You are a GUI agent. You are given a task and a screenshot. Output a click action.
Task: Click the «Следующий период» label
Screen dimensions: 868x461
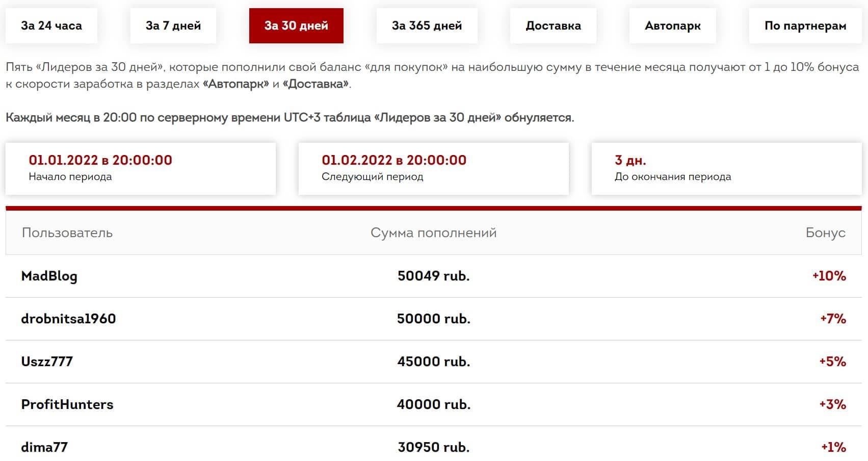coord(373,177)
